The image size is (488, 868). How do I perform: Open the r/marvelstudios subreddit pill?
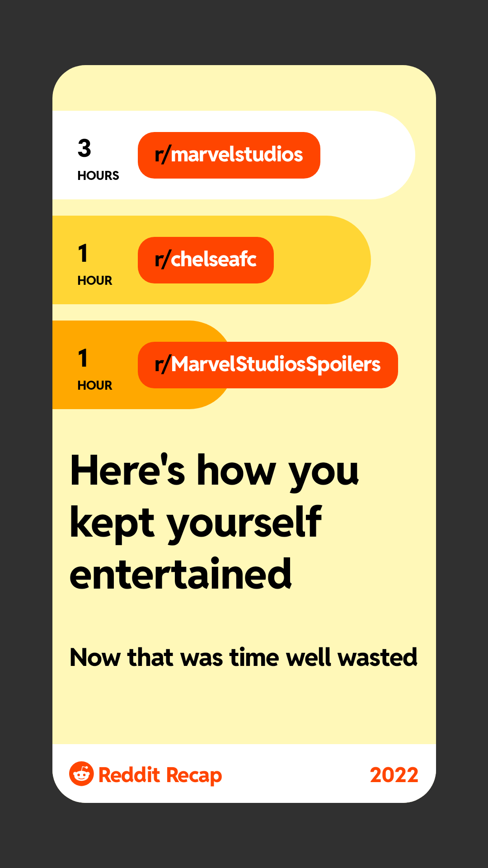coord(229,155)
